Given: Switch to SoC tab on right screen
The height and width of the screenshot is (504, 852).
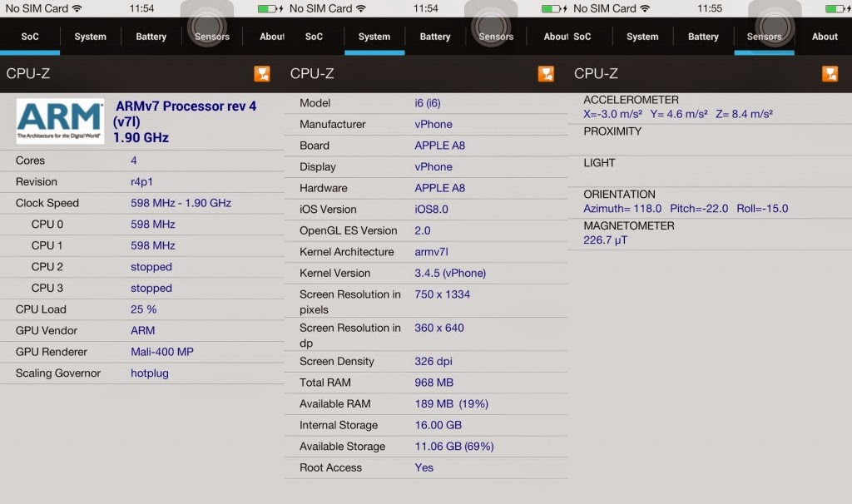Looking at the screenshot, I should pyautogui.click(x=582, y=37).
